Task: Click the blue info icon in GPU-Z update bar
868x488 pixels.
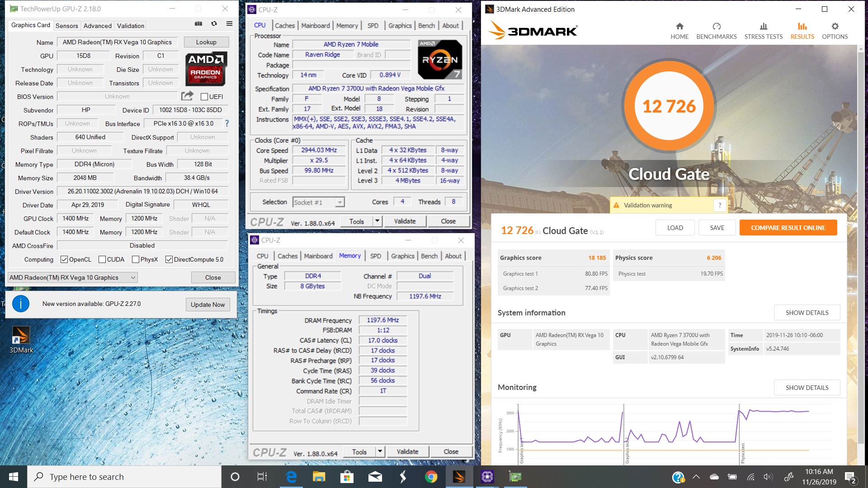Action: 21,304
